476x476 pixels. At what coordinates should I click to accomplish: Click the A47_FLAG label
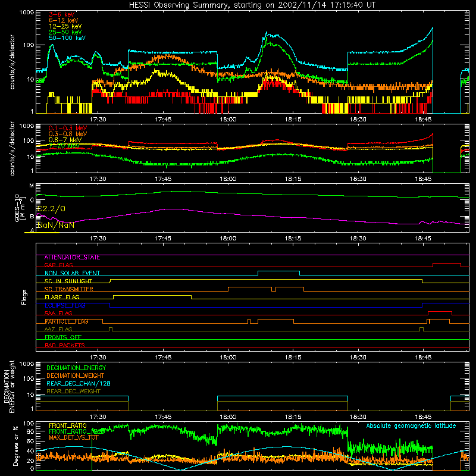pyautogui.click(x=58, y=329)
